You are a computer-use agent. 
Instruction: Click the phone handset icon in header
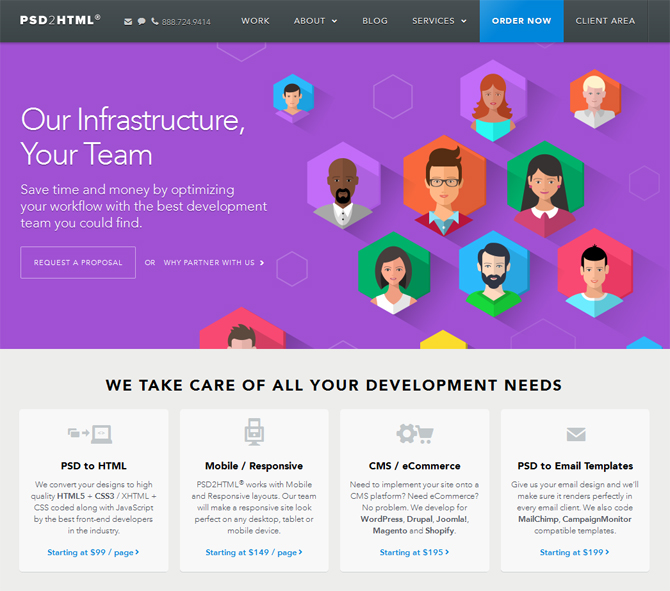pos(155,21)
